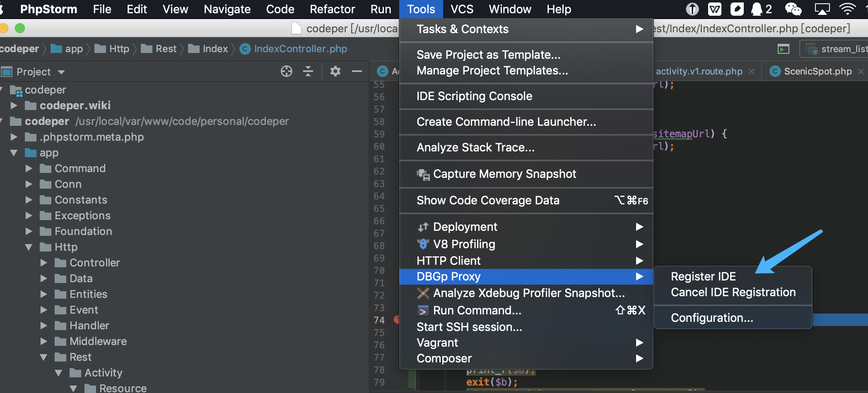Viewport: 868px width, 393px height.
Task: Close the ScenicSpot.php editor tab
Action: (x=861, y=72)
